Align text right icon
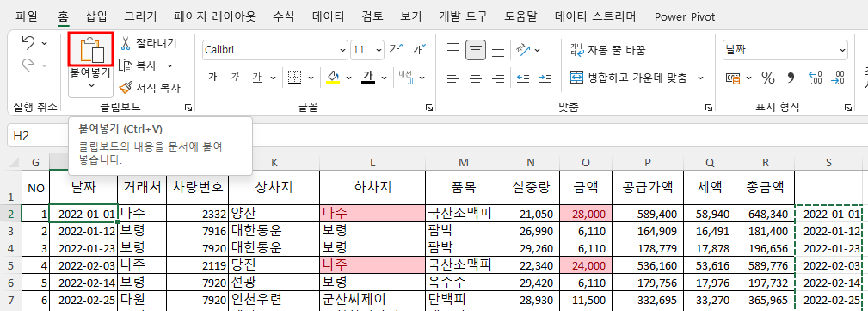Image resolution: width=868 pixels, height=311 pixels. coord(498,77)
